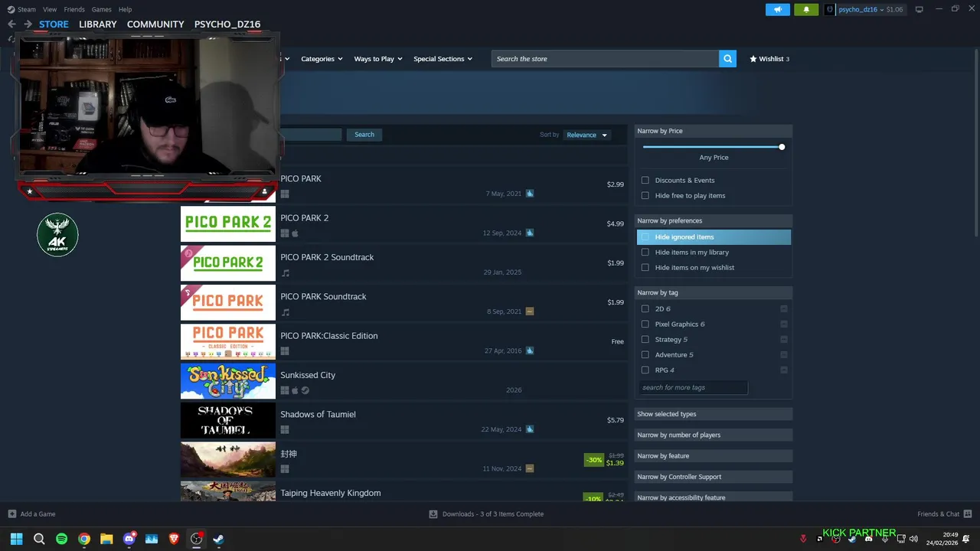The image size is (980, 551).
Task: Click the blue megaphone announcements icon
Action: tap(777, 9)
